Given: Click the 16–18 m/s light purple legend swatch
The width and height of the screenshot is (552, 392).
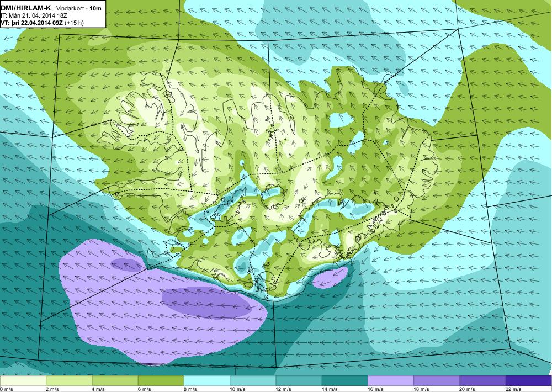Looking at the screenshot, I should click(x=391, y=381).
